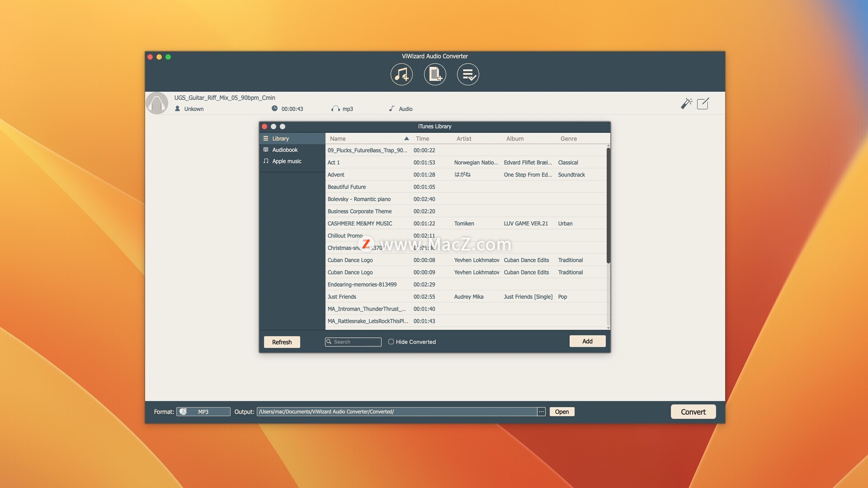The height and width of the screenshot is (488, 868).
Task: Select Endearing-memories-813499 track
Action: click(x=466, y=284)
